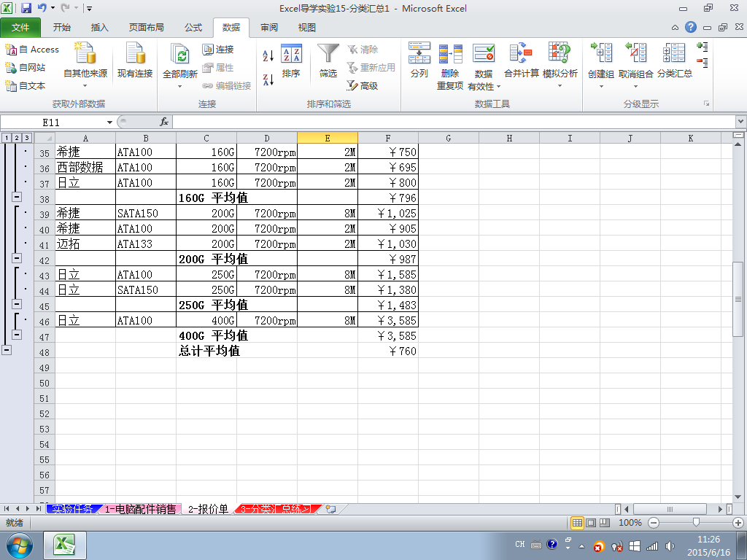This screenshot has height=560, width=747.
Task: Open Subtotal (分类汇总) dialog
Action: (675, 60)
